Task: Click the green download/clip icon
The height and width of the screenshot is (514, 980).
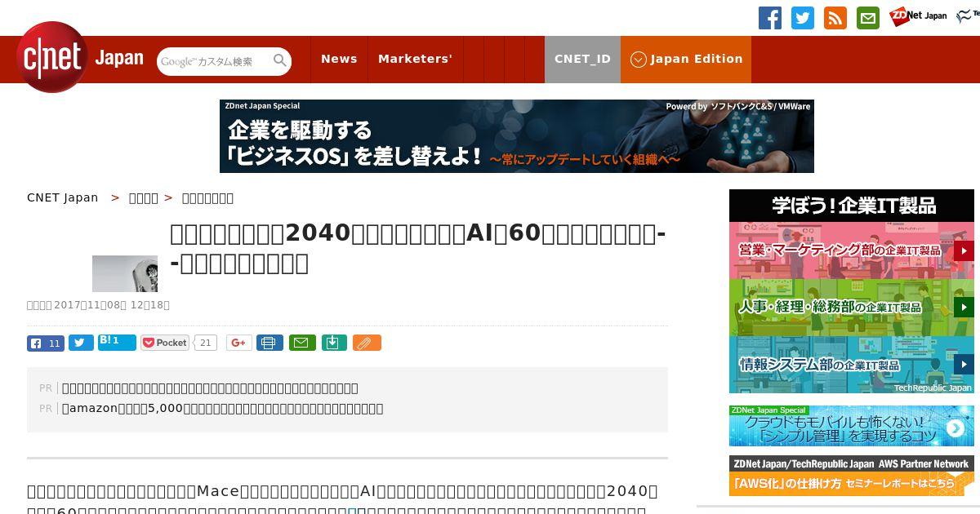Action: coord(334,343)
